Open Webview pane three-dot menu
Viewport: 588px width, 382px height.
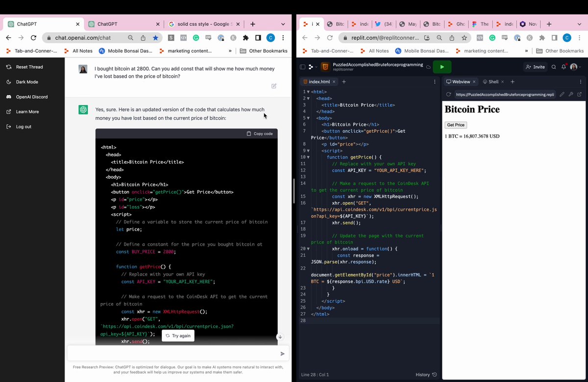[581, 82]
